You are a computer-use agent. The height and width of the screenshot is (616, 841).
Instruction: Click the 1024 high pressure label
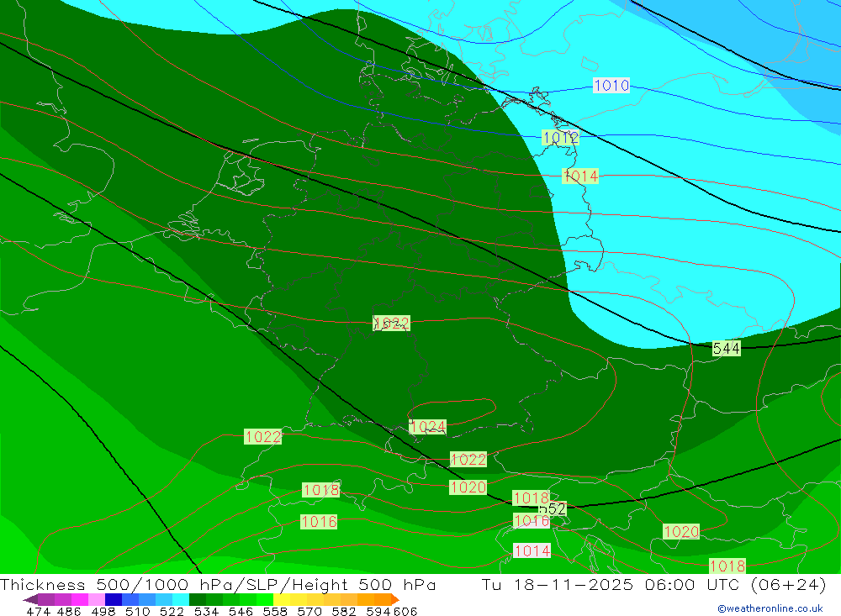coord(427,427)
